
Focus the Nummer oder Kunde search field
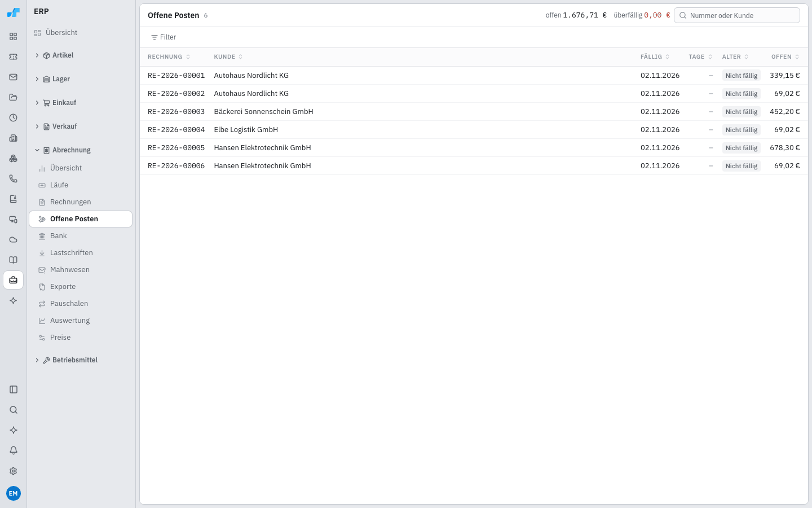tap(737, 15)
